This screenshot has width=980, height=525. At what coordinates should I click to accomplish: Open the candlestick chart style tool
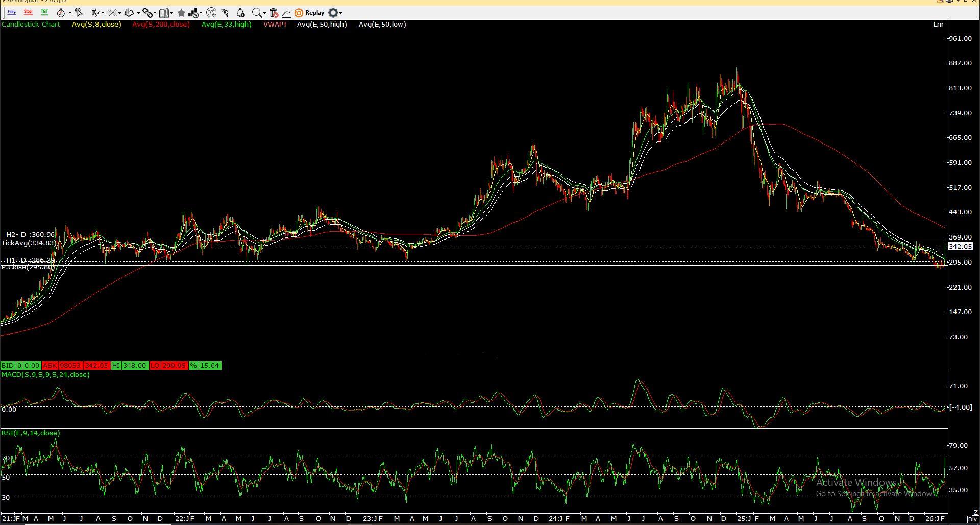pyautogui.click(x=95, y=13)
